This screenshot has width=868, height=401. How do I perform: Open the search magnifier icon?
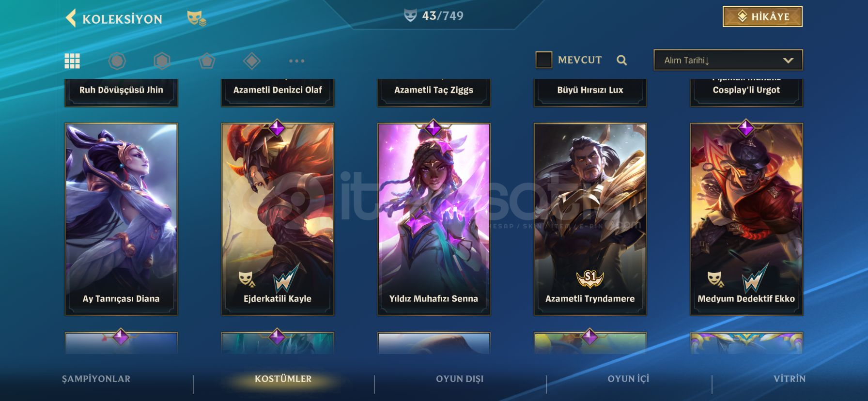(x=622, y=60)
